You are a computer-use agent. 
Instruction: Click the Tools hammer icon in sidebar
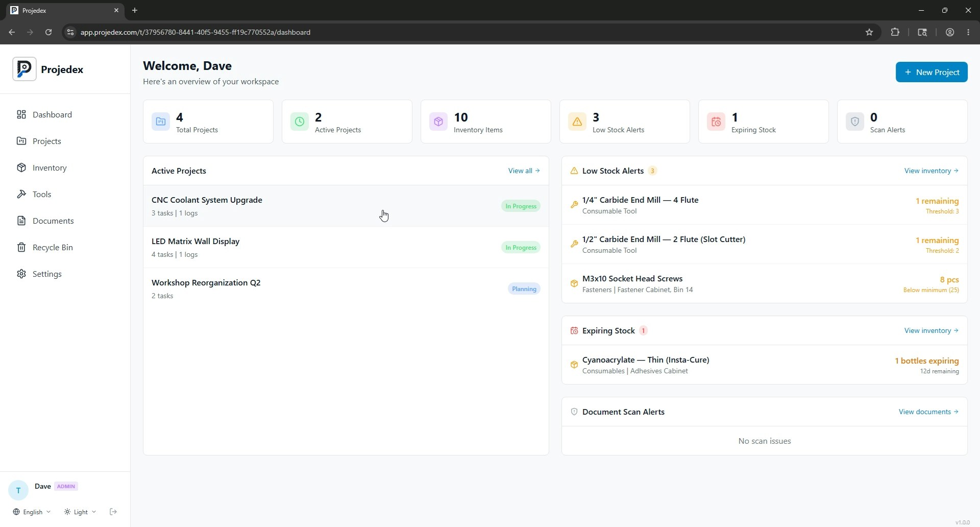pyautogui.click(x=21, y=194)
